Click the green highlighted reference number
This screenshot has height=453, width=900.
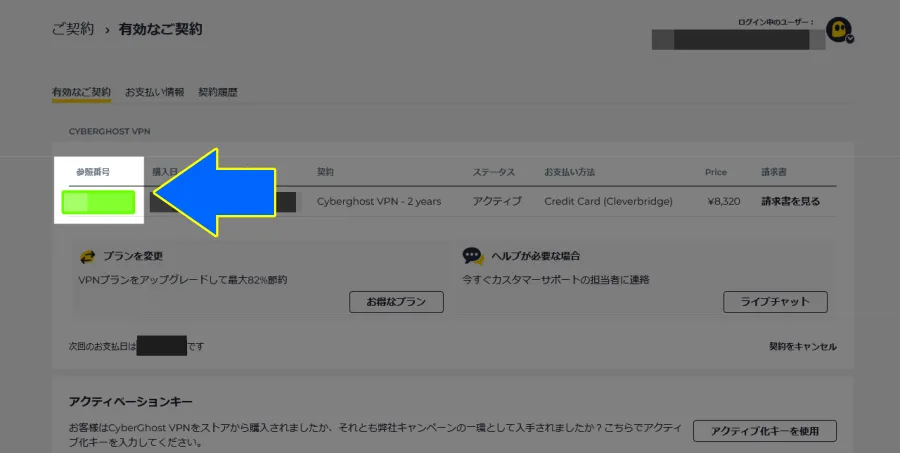point(98,202)
